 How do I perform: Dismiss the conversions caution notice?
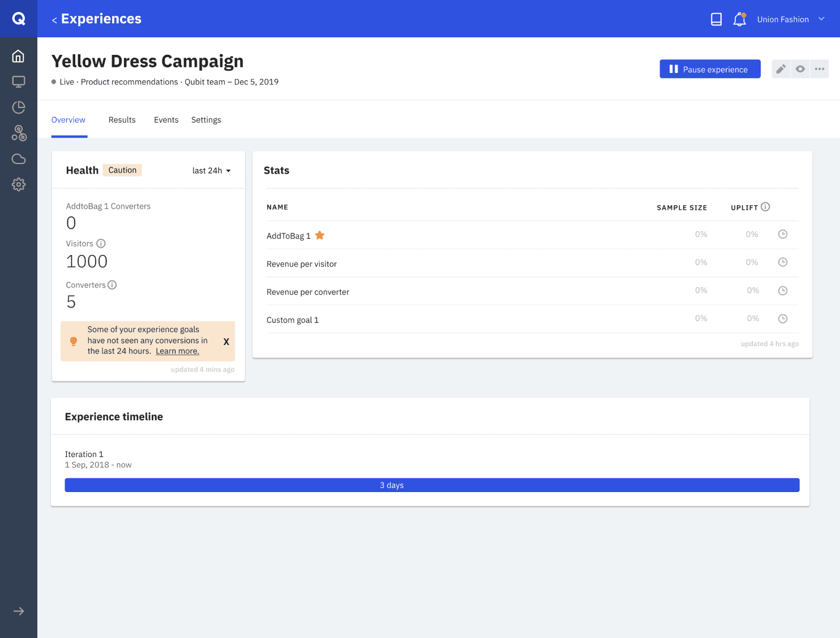pyautogui.click(x=226, y=342)
